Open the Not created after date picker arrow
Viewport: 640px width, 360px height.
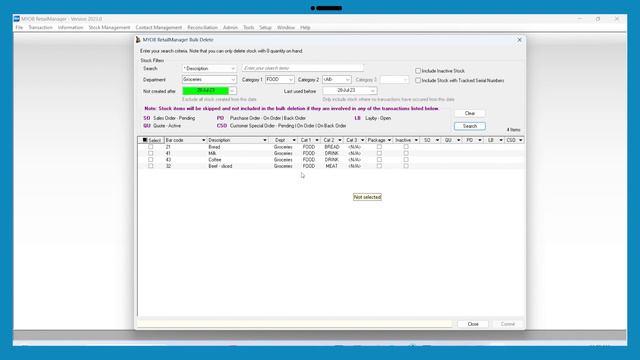coord(232,91)
